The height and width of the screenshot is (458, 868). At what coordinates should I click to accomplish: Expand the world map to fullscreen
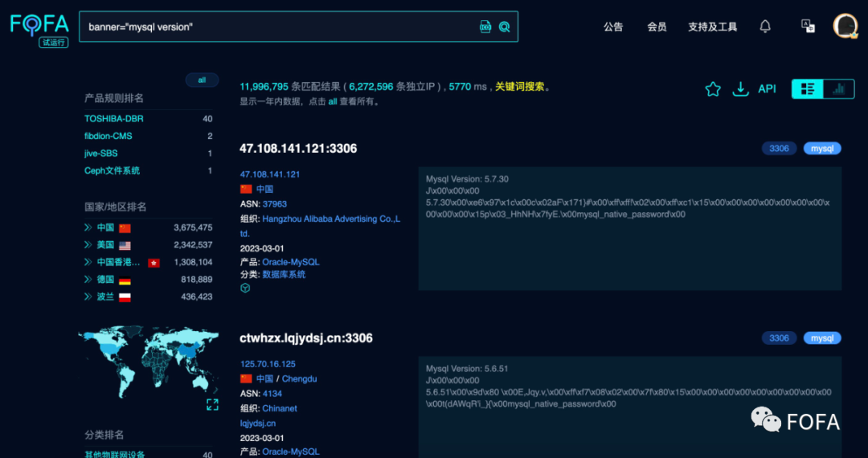pyautogui.click(x=212, y=404)
